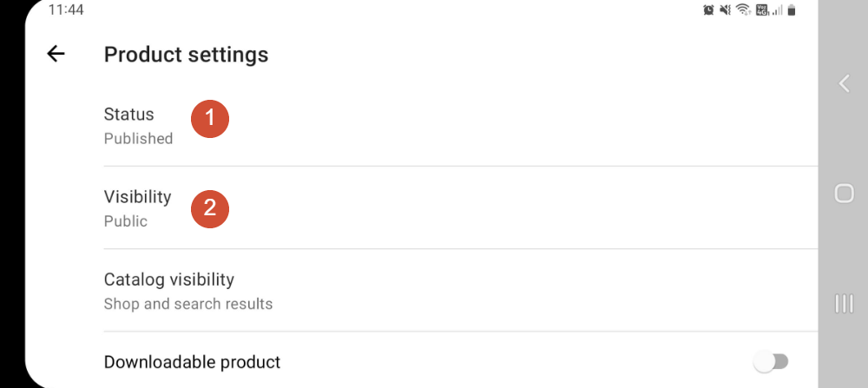Viewport: 868px width, 388px height.
Task: Tap the Wi-Fi icon in the status bar
Action: pyautogui.click(x=743, y=10)
